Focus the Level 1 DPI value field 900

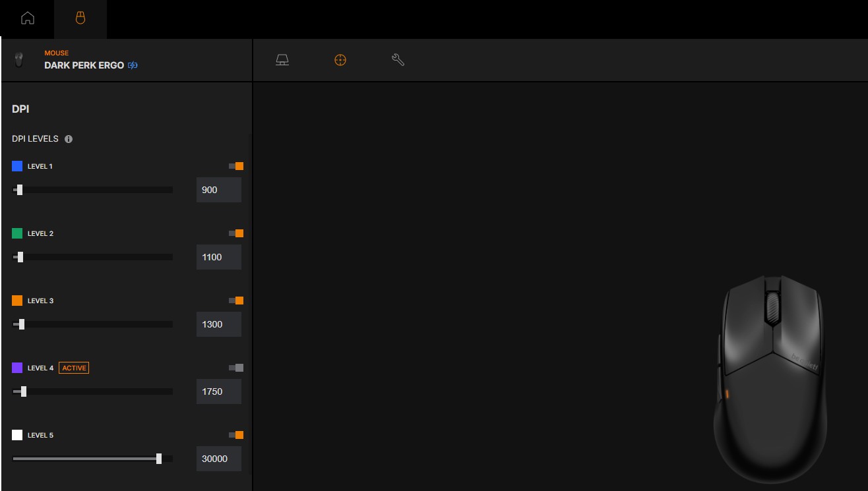tap(219, 190)
